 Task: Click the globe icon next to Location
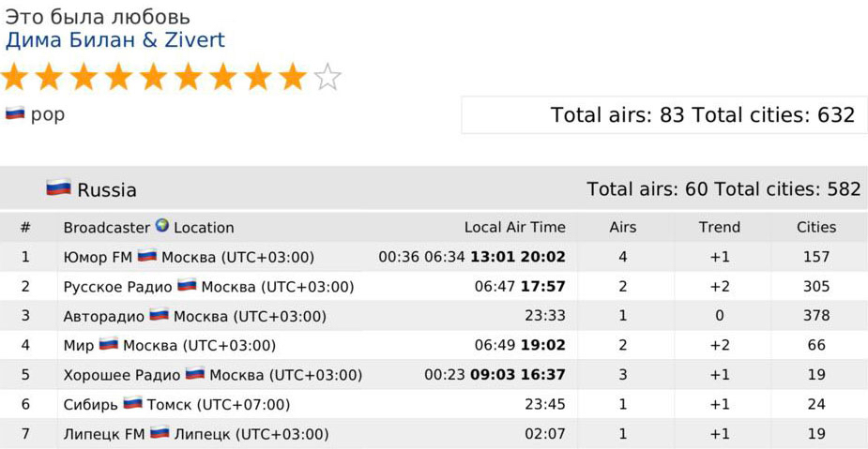point(161,226)
